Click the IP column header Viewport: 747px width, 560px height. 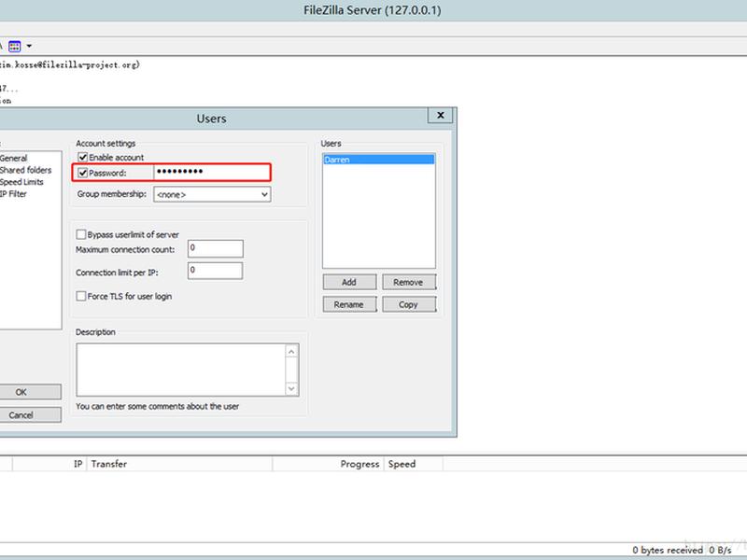pyautogui.click(x=49, y=464)
